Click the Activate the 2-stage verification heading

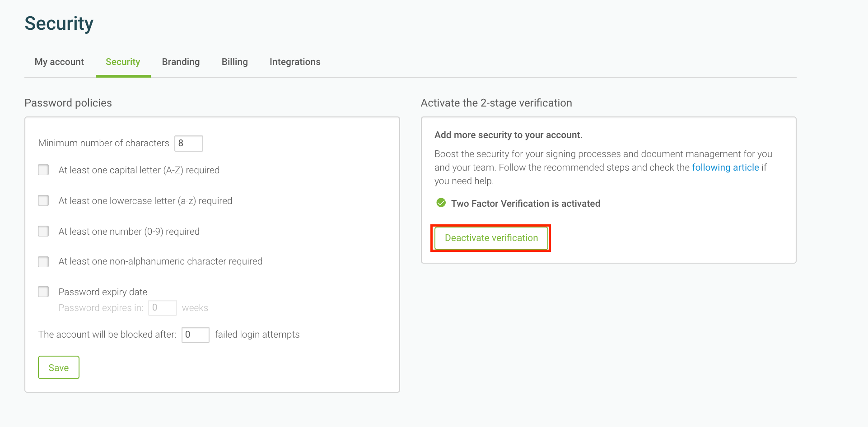click(496, 103)
